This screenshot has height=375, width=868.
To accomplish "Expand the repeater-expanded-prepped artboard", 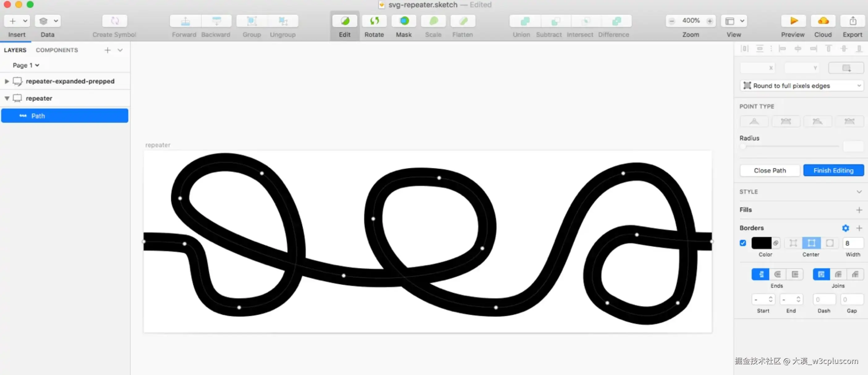I will [x=6, y=81].
